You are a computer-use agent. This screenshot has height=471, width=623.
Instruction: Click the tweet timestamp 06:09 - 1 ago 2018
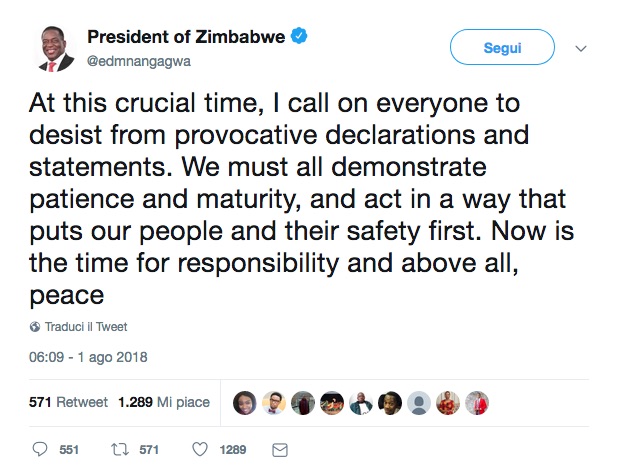[87, 356]
